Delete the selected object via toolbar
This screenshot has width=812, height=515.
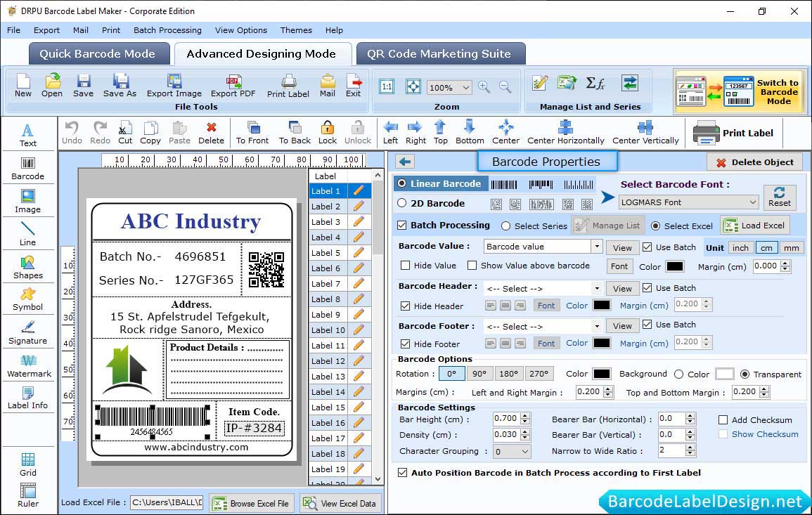click(x=212, y=133)
